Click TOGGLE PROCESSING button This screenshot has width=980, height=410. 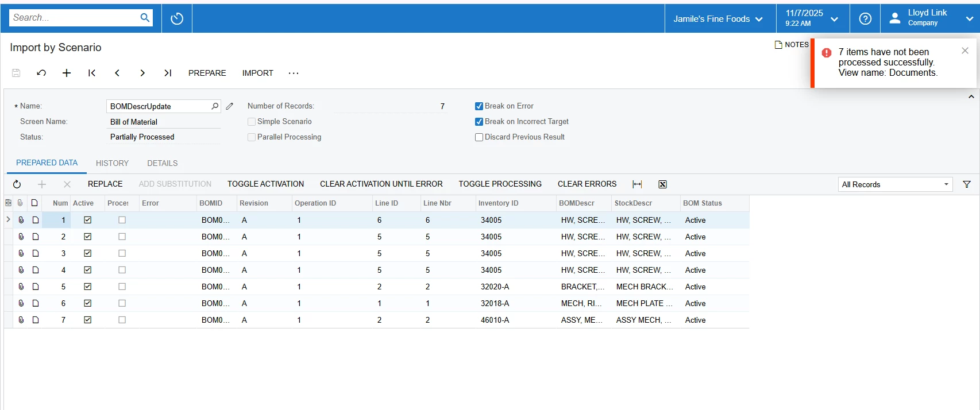click(500, 184)
